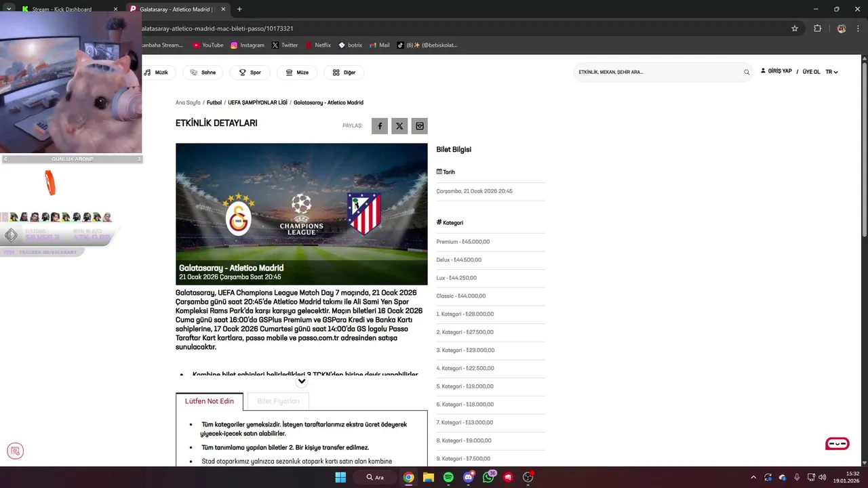
Task: Select Spor category menu
Action: tap(250, 73)
